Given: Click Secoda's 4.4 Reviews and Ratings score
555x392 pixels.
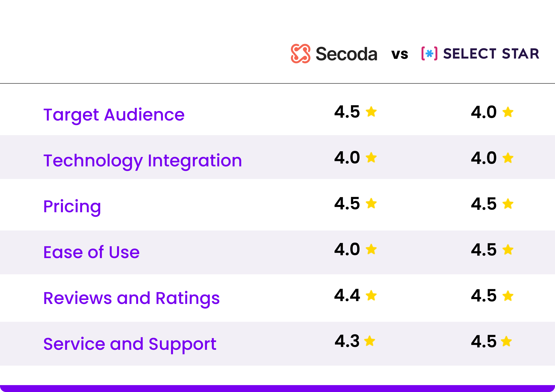Looking at the screenshot, I should tap(347, 295).
